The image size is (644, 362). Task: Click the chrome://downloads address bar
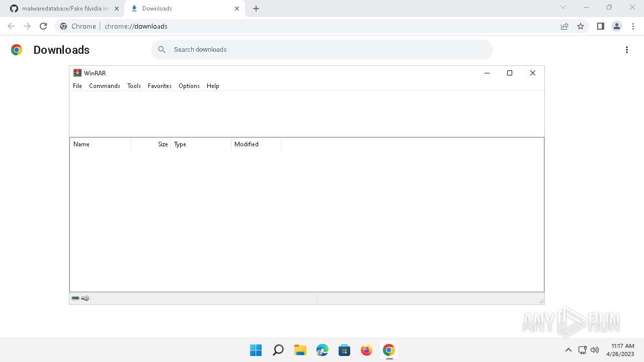click(322, 26)
